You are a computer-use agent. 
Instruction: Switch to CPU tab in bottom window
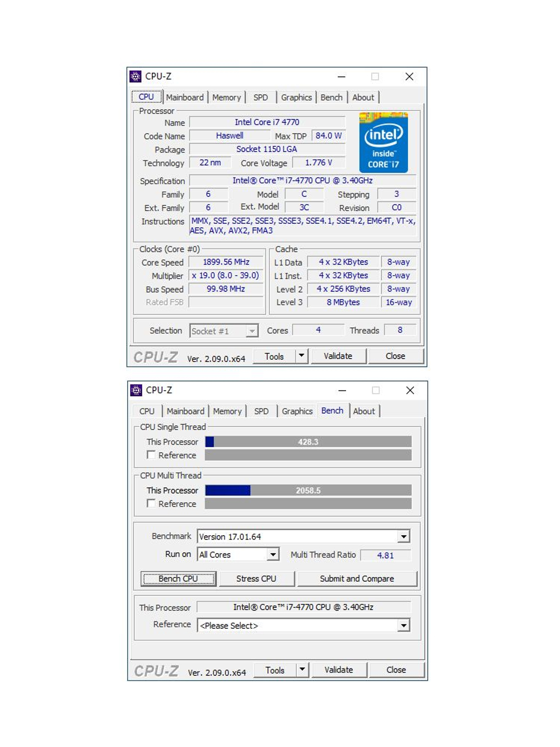click(x=147, y=411)
